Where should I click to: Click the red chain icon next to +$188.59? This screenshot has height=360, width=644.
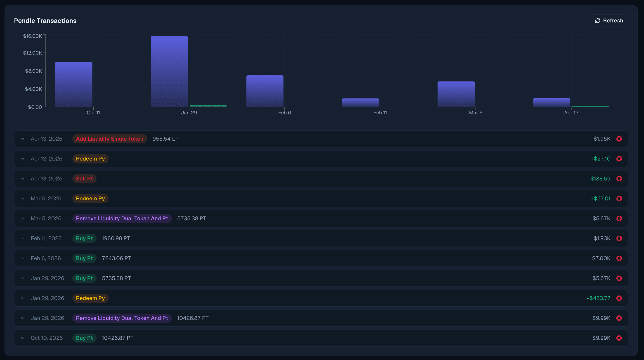coord(619,178)
